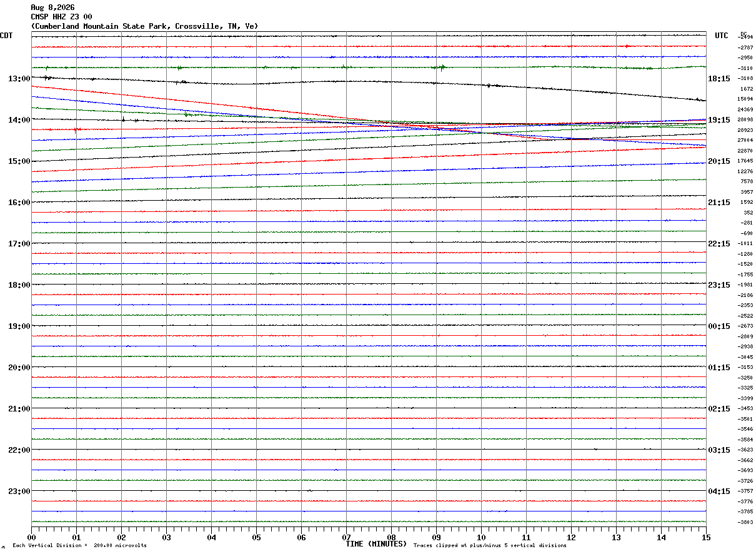The width and height of the screenshot is (756, 554).
Task: Click the 16:00 CDT time label
Action: [x=19, y=202]
